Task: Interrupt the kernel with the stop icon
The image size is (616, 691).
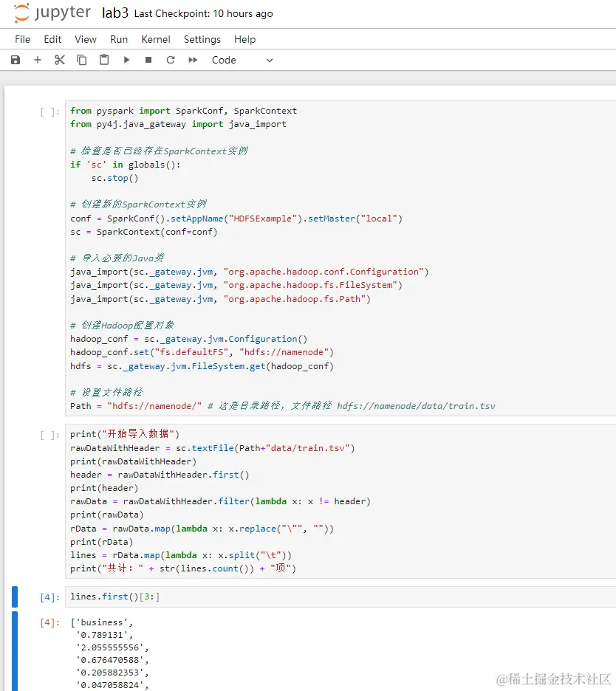Action: pyautogui.click(x=148, y=60)
